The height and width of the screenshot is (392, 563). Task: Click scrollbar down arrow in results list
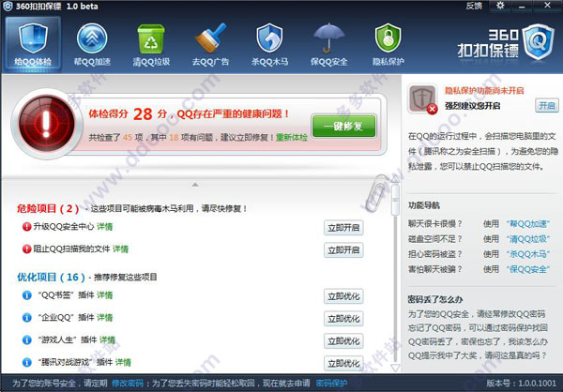click(395, 368)
